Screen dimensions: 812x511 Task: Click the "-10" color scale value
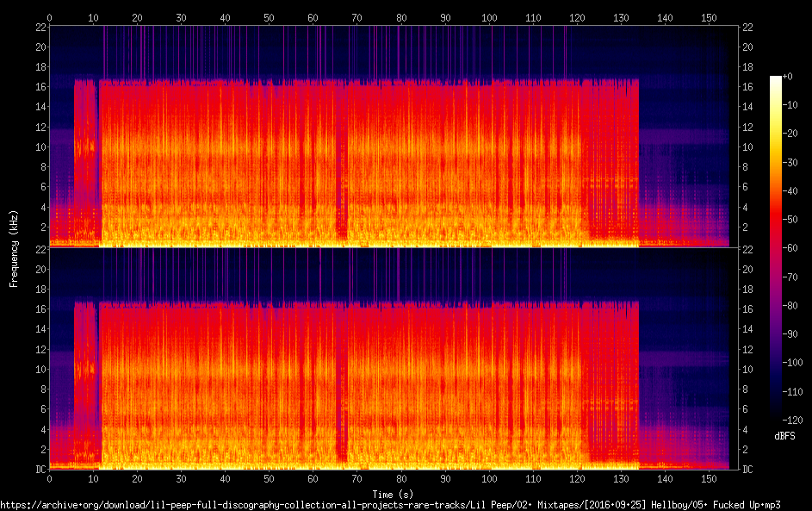tap(790, 104)
